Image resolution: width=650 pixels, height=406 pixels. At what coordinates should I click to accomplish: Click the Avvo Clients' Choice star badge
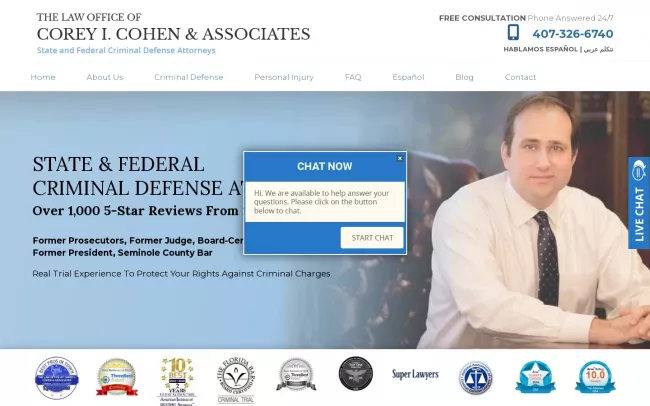pos(535,377)
